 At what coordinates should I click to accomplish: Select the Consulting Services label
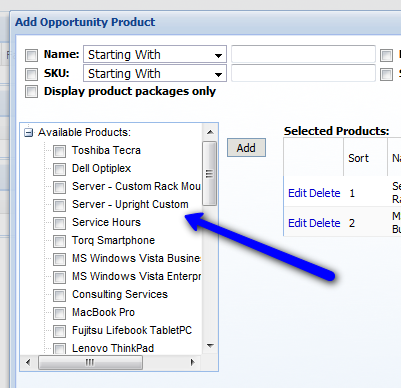120,295
